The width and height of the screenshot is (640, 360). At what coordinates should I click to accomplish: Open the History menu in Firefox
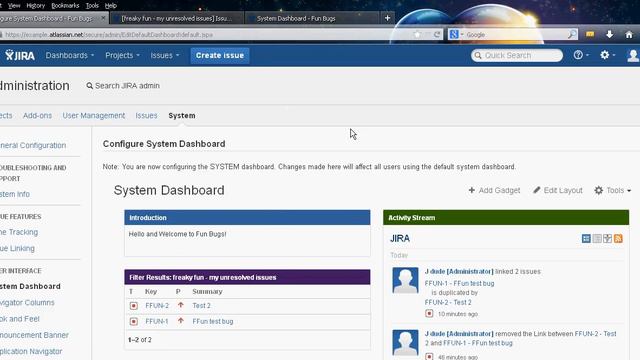tap(36, 6)
